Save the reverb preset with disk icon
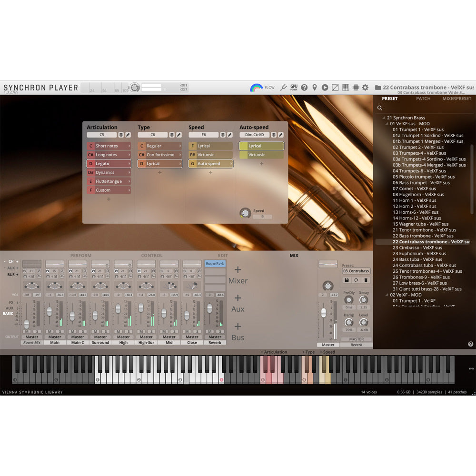476x476 pixels. [347, 280]
